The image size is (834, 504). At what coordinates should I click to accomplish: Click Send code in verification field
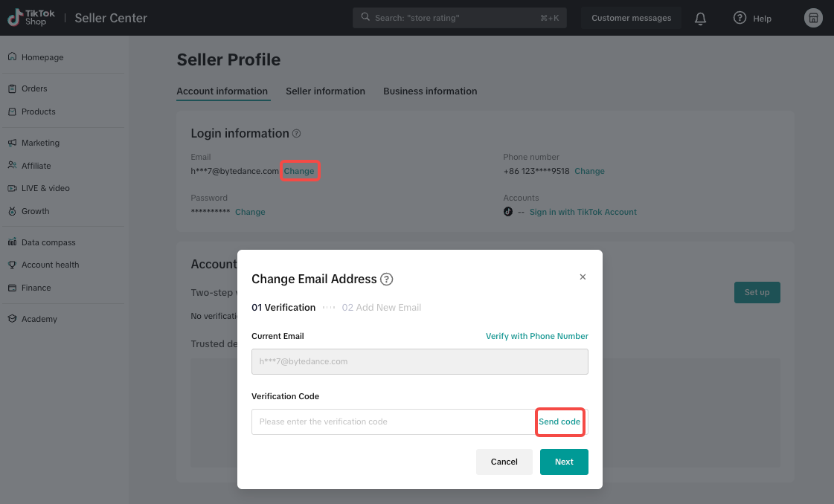click(559, 421)
